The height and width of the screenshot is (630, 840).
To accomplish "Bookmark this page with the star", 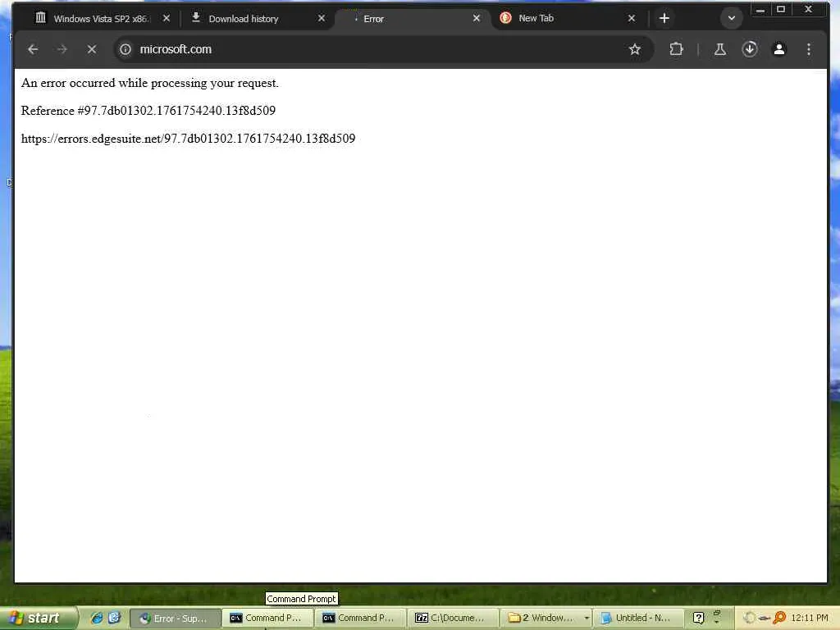I will pos(635,49).
